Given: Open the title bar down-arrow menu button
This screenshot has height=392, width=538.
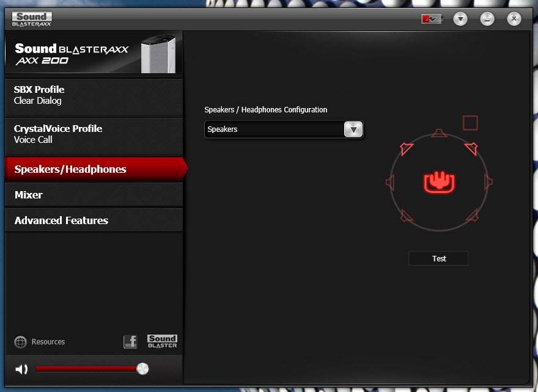Looking at the screenshot, I should (x=460, y=19).
